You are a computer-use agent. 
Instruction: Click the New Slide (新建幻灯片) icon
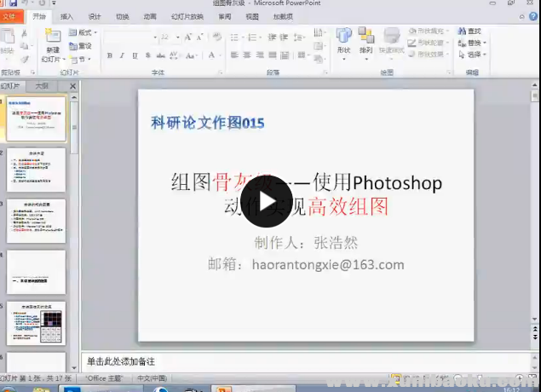[51, 41]
